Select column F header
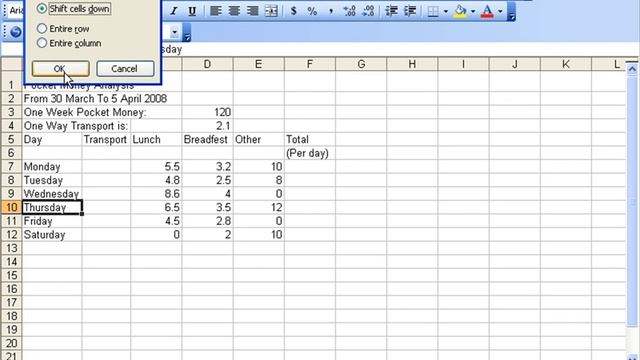640x360 pixels. point(310,64)
